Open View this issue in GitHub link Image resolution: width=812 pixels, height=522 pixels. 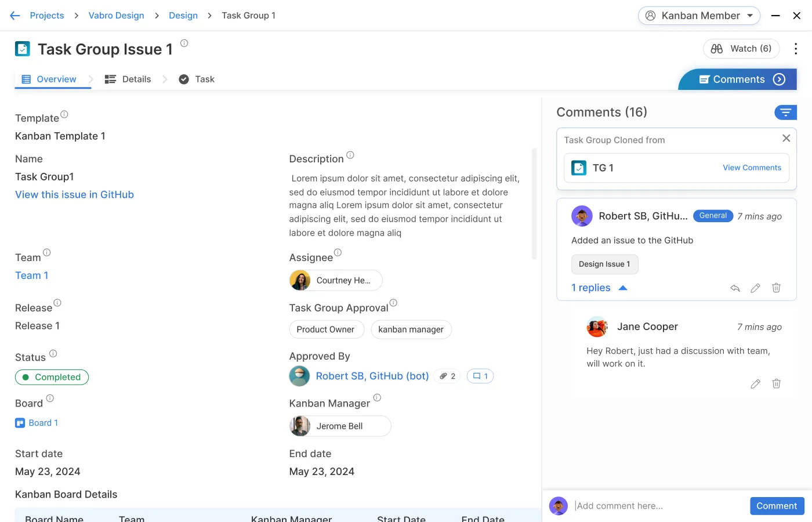(x=74, y=195)
